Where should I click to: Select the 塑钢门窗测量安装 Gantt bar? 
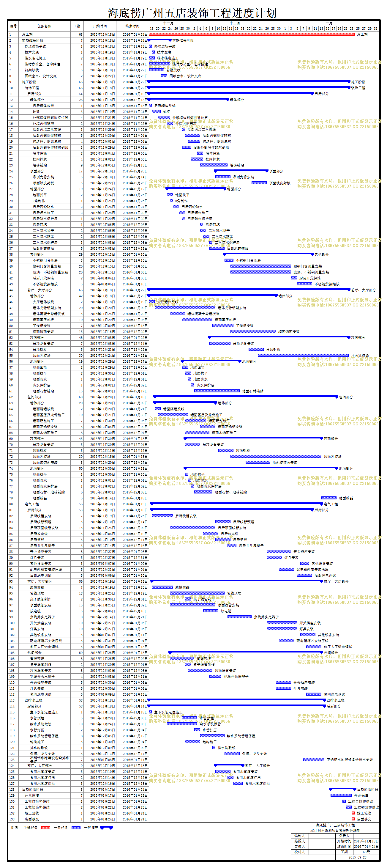click(x=261, y=266)
